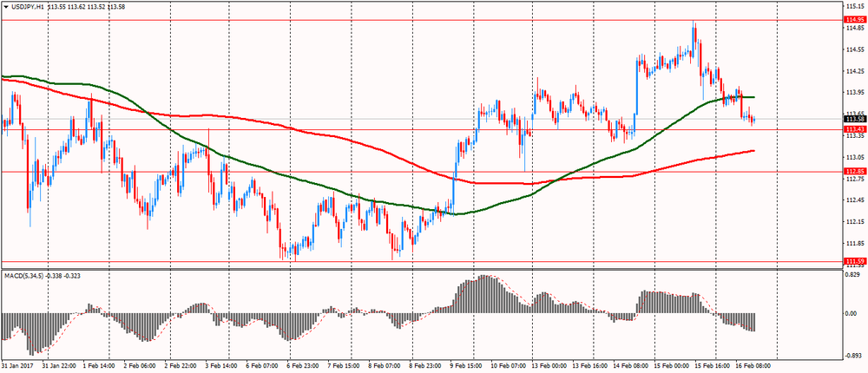Select the 113.43 red price level tag

[x=853, y=129]
